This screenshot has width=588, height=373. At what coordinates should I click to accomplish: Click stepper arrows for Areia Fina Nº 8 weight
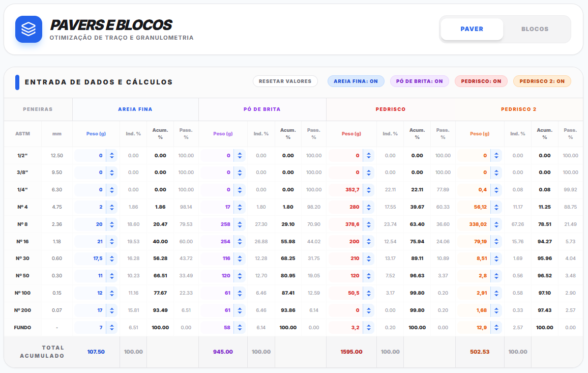[x=111, y=224]
